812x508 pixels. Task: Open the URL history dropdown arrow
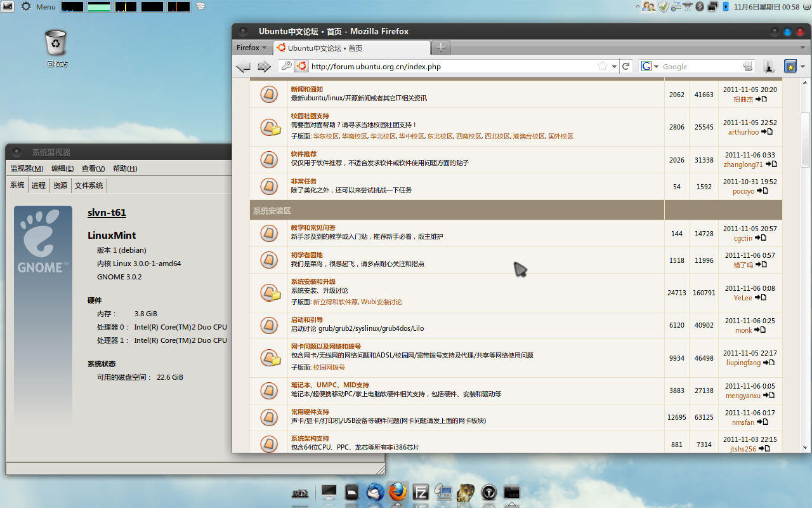coord(613,66)
